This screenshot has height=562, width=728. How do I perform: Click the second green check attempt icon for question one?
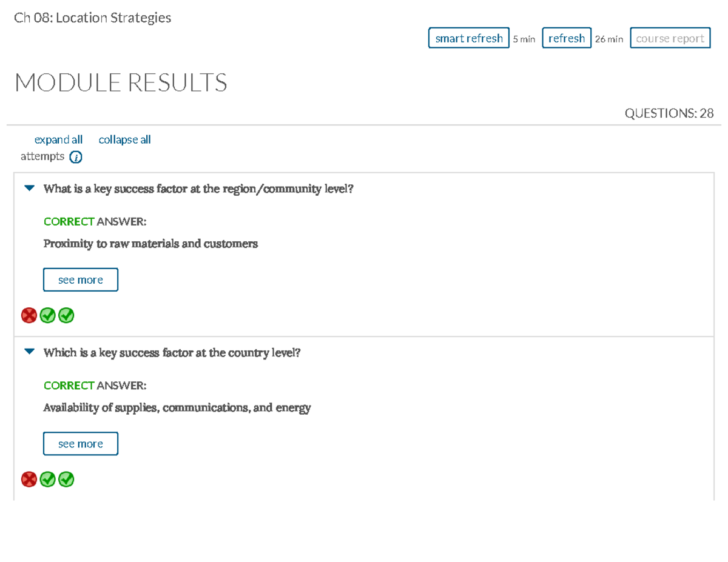click(x=66, y=315)
